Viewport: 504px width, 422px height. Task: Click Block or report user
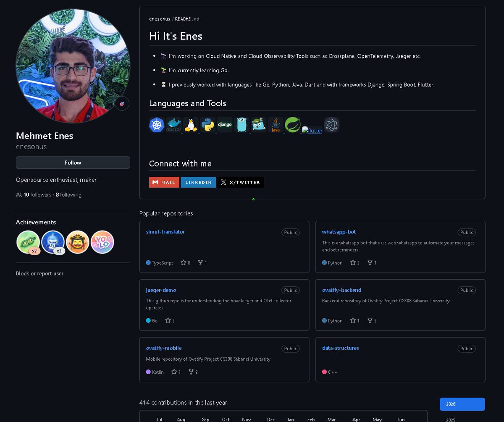coord(40,273)
